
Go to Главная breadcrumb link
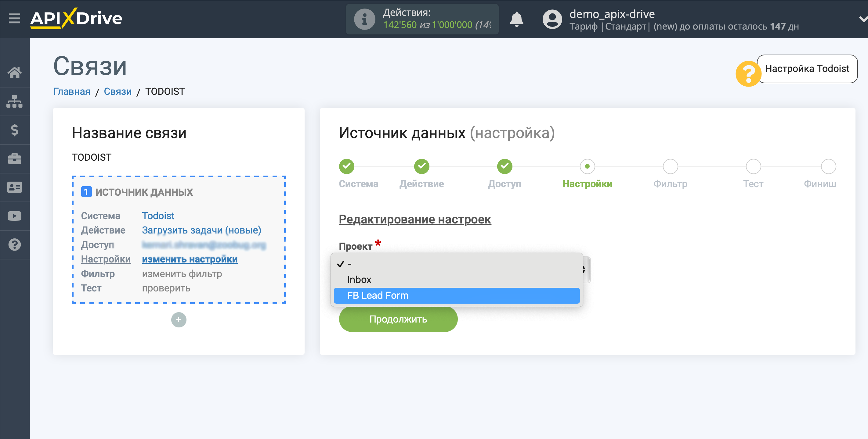(x=72, y=91)
